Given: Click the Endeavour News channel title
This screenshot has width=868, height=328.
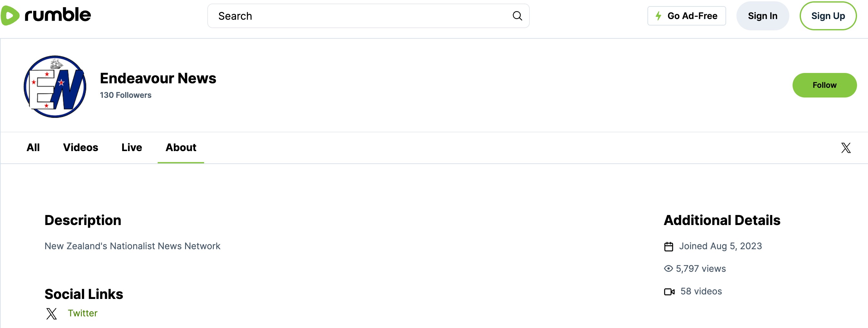Looking at the screenshot, I should 158,78.
